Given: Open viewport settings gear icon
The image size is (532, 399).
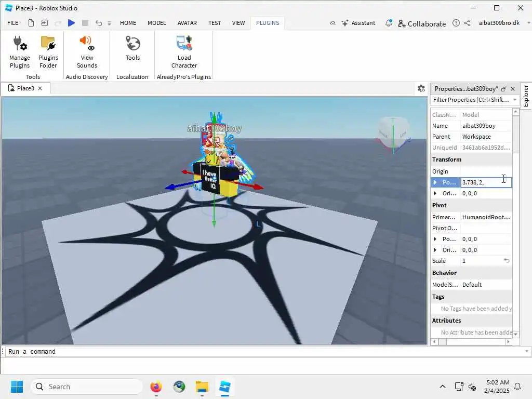Looking at the screenshot, I should click(421, 88).
